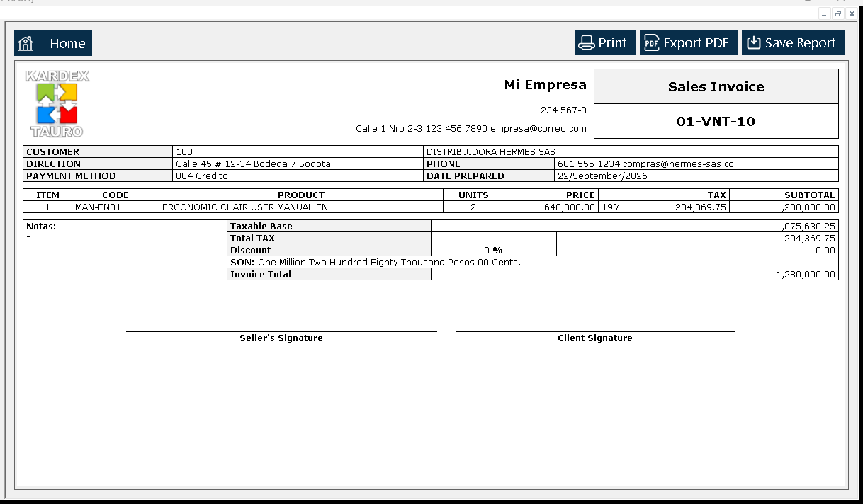
Task: Click the Notas label
Action: tap(41, 227)
